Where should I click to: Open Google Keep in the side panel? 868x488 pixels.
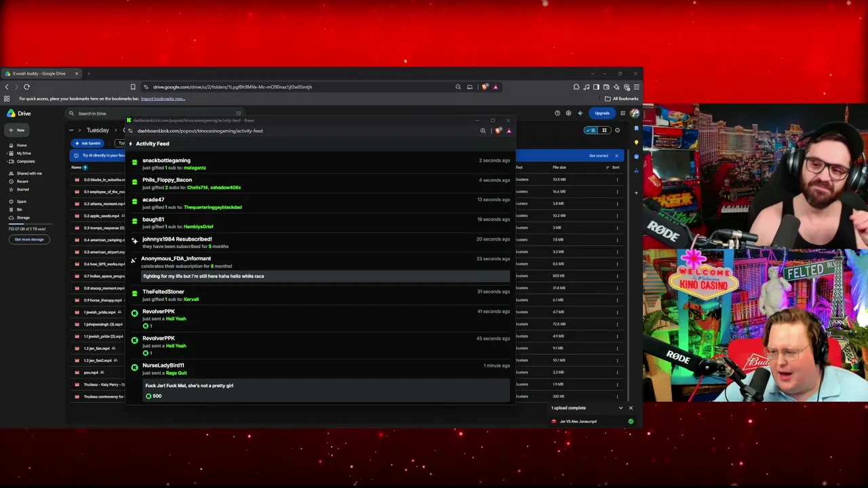[x=636, y=142]
